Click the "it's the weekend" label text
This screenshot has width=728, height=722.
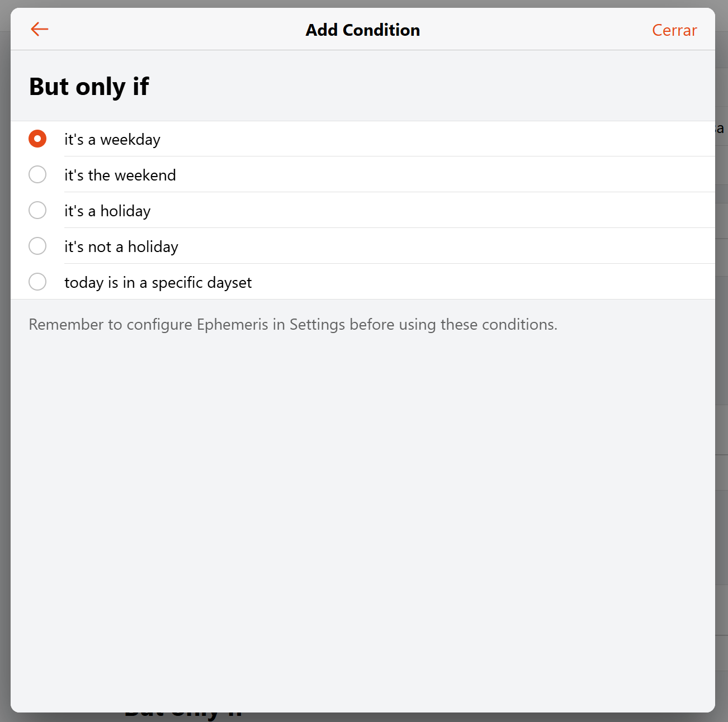tap(120, 175)
